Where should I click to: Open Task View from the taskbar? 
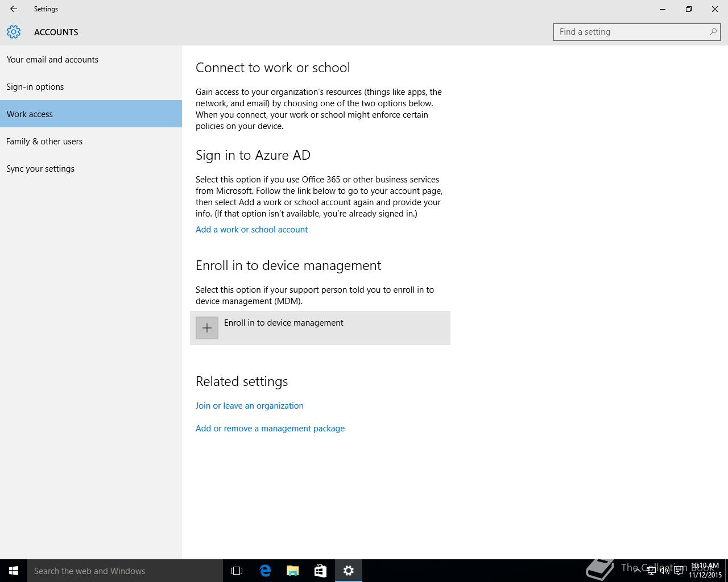coord(237,571)
